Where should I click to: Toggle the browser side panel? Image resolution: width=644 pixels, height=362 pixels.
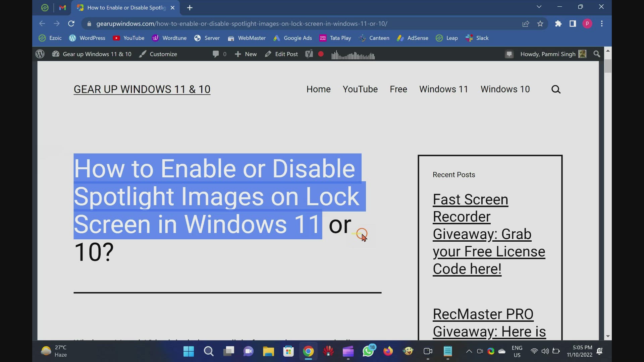click(573, 24)
